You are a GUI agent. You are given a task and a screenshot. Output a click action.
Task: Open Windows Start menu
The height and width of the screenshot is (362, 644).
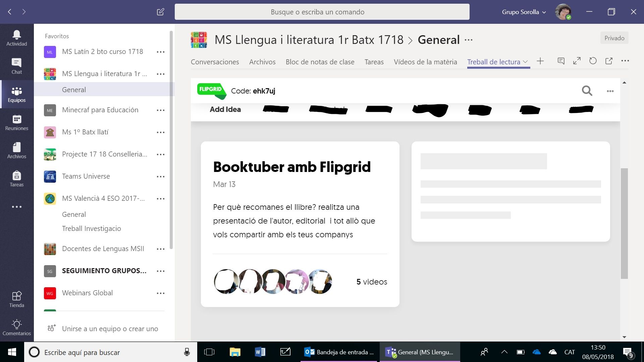click(12, 352)
